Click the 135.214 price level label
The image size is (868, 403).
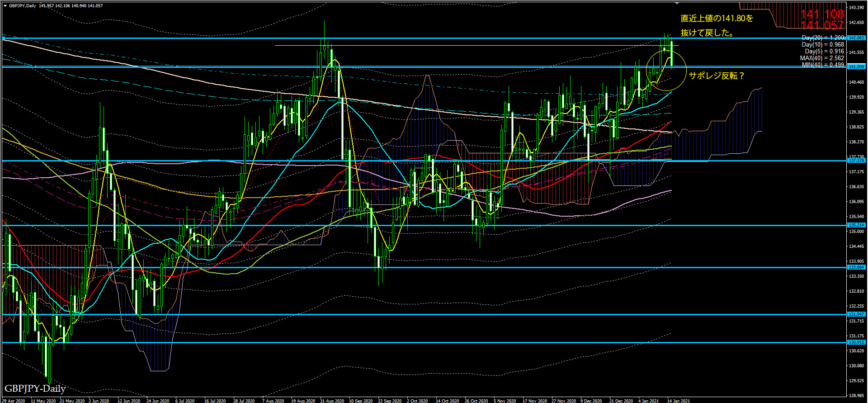coord(856,225)
